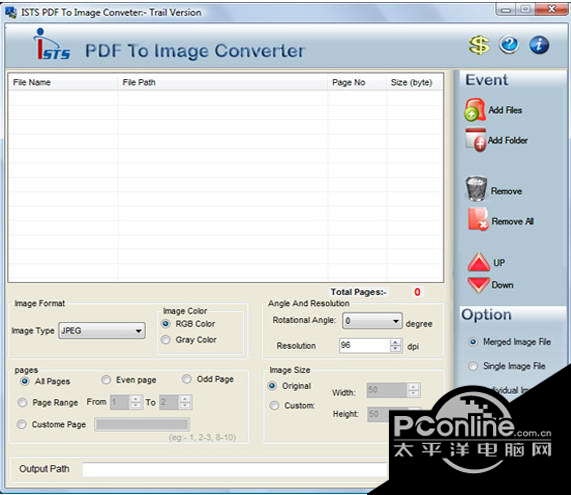Image resolution: width=571 pixels, height=495 pixels.
Task: Click the From page number stepper
Action: click(x=135, y=402)
